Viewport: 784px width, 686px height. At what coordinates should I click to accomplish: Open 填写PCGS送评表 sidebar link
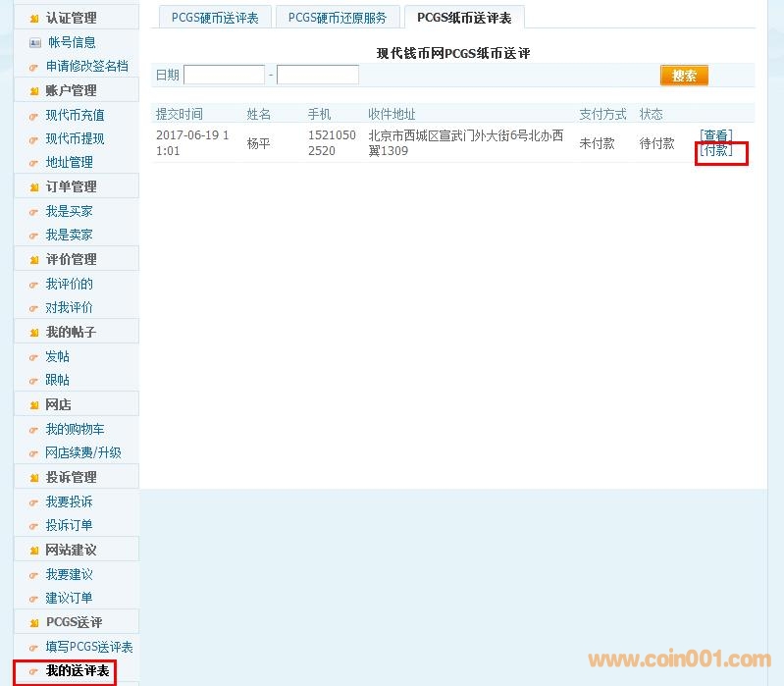(88, 647)
